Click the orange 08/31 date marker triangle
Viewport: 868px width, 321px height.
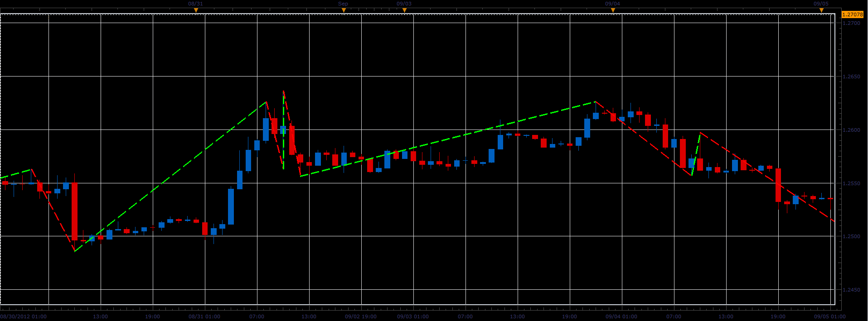point(196,10)
